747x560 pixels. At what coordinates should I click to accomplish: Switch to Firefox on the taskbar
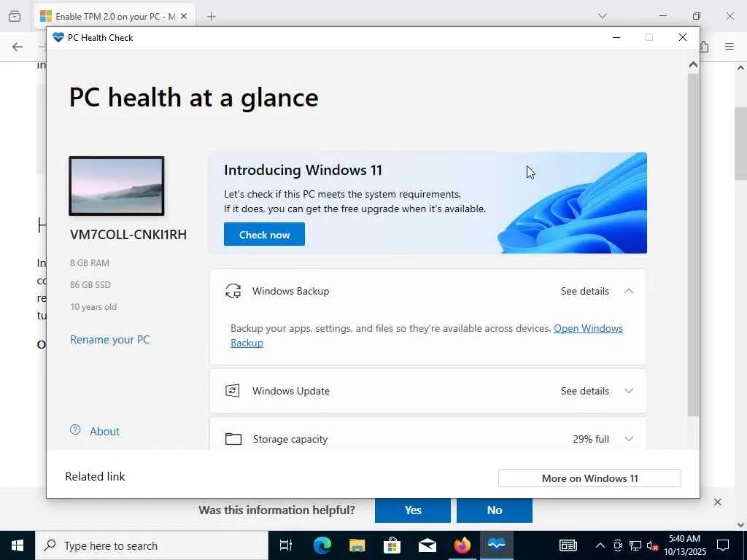point(462,545)
